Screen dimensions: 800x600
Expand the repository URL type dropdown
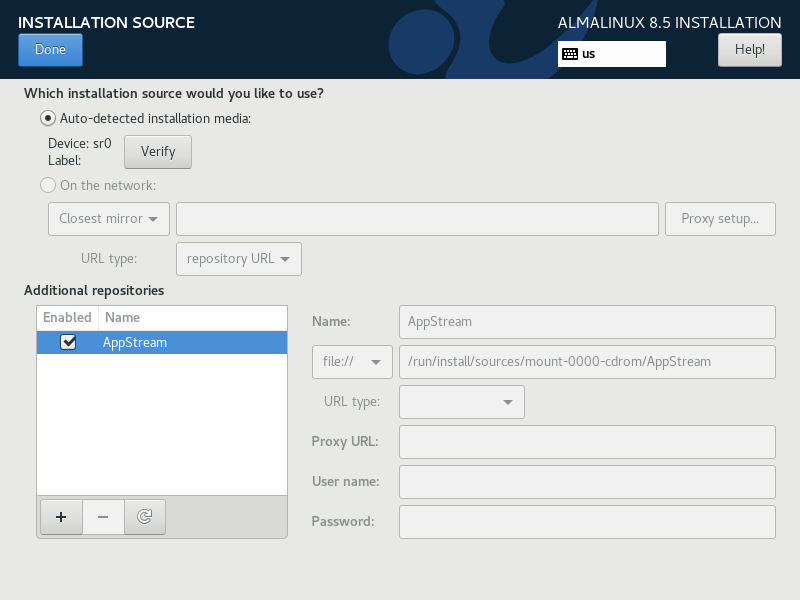[238, 258]
